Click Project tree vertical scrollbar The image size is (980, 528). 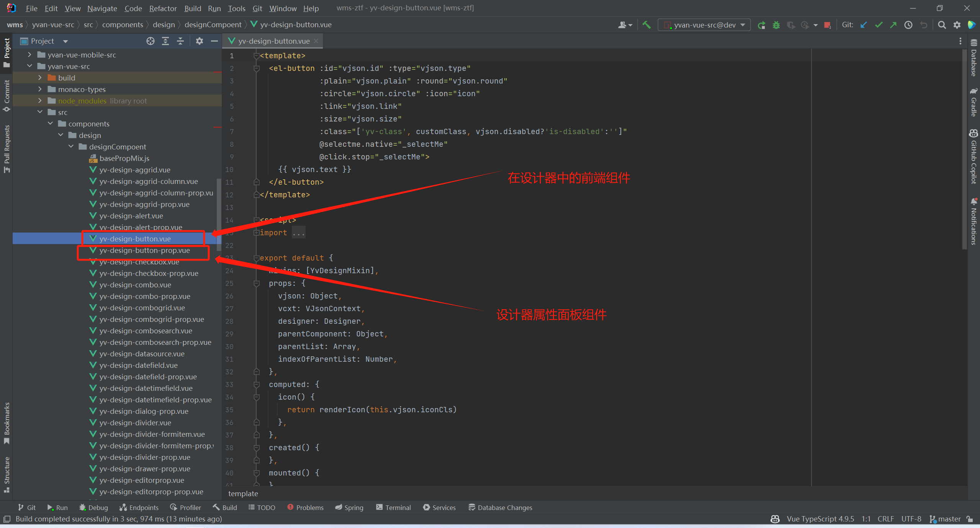click(x=219, y=215)
